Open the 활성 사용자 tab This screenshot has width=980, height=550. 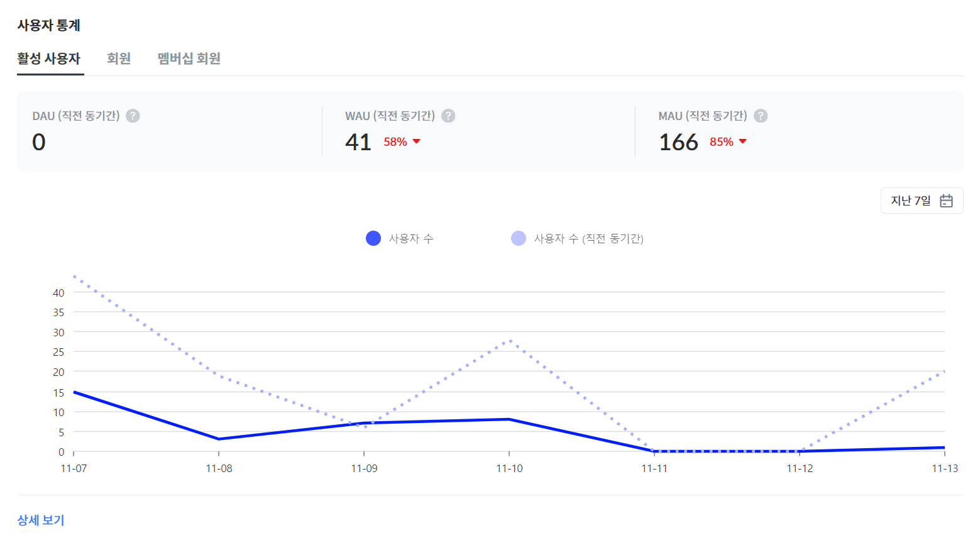click(49, 58)
